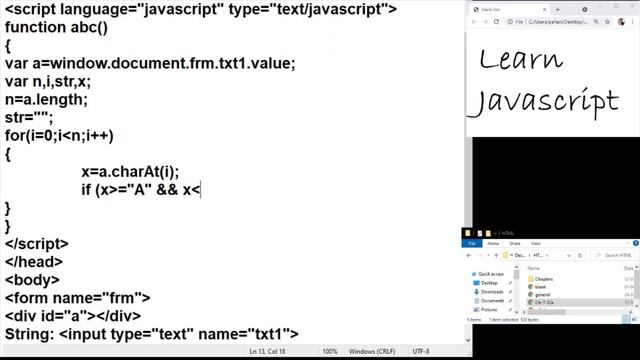Click the line 'for(i=0;i<n;i++)'
Viewport: 640px width, 360px height.
coord(59,136)
